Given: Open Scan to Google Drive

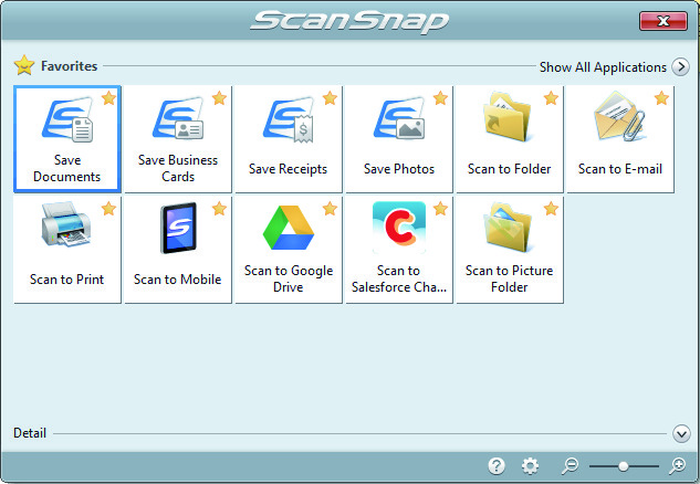Looking at the screenshot, I should tap(288, 250).
